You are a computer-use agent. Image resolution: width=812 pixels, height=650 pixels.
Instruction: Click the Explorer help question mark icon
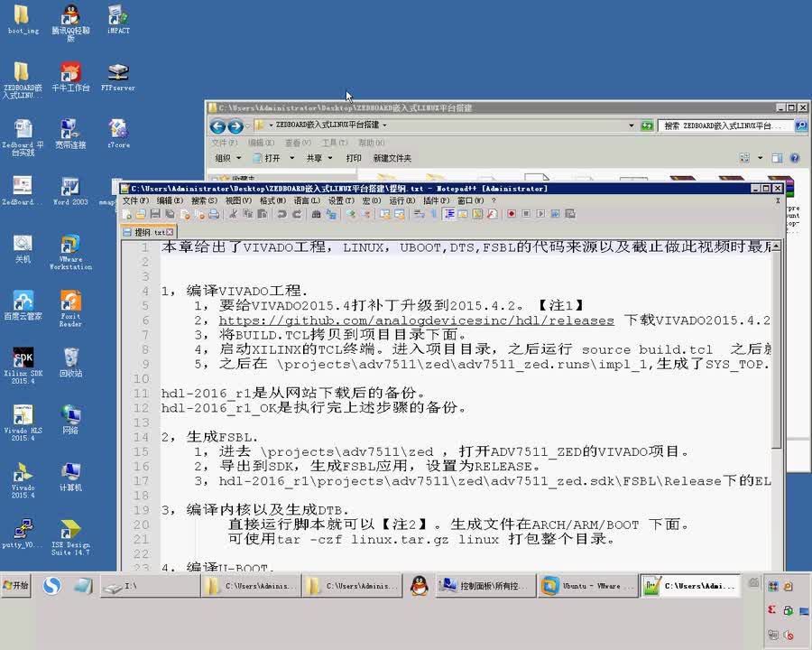[x=795, y=158]
